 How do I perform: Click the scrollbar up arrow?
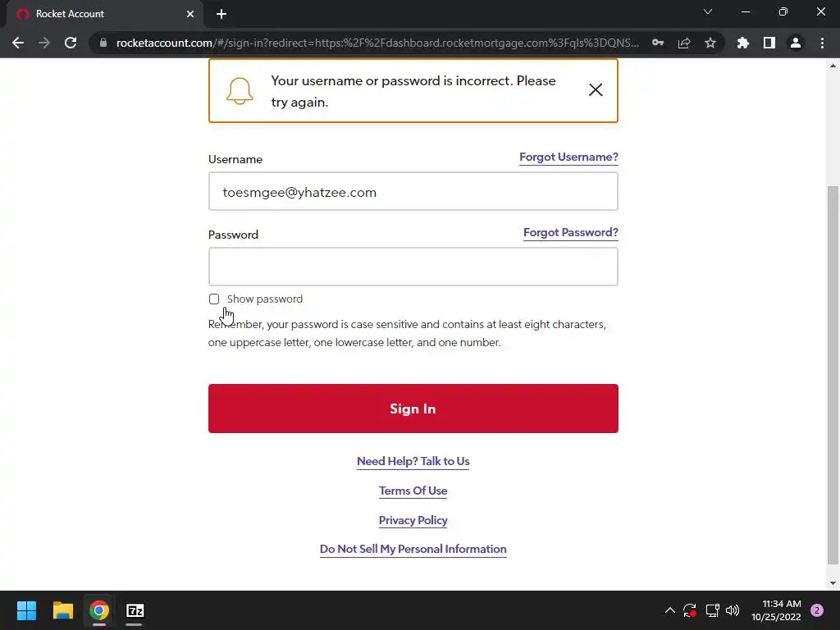[x=833, y=66]
